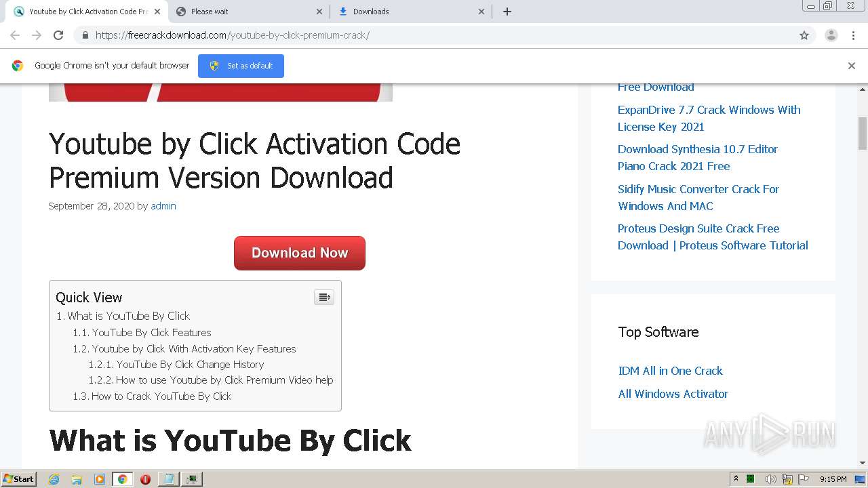Viewport: 868px width, 488px height.
Task: Click the scrollbar up arrow
Action: pyautogui.click(x=863, y=89)
